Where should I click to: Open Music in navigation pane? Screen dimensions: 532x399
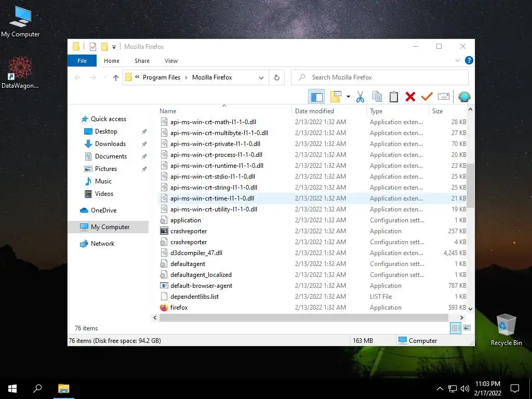[103, 181]
